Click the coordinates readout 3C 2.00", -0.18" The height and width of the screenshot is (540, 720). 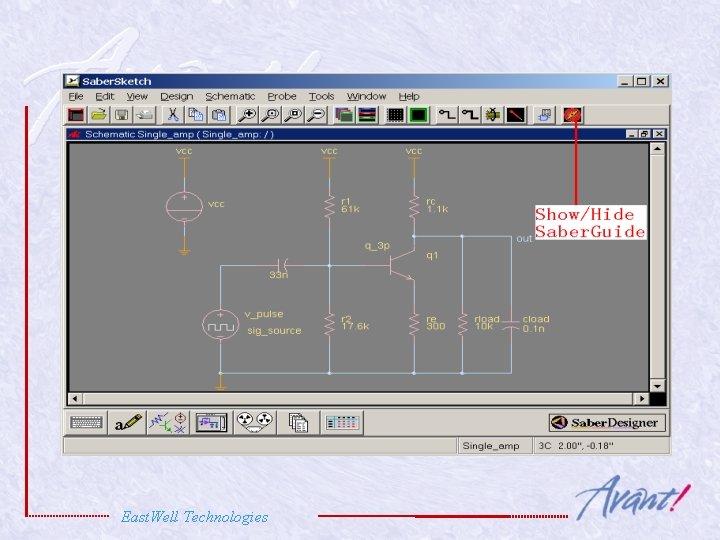(576, 446)
